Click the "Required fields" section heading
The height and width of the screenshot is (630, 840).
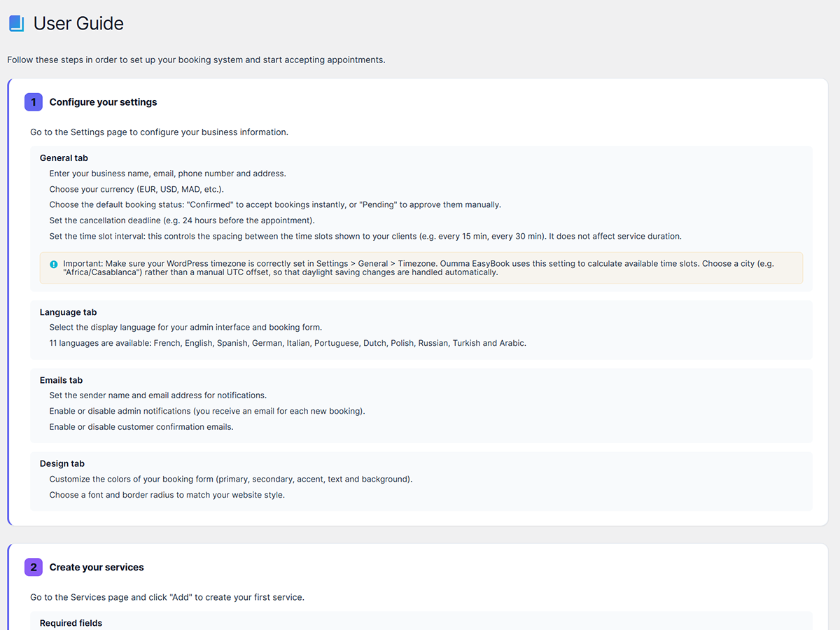click(x=71, y=623)
